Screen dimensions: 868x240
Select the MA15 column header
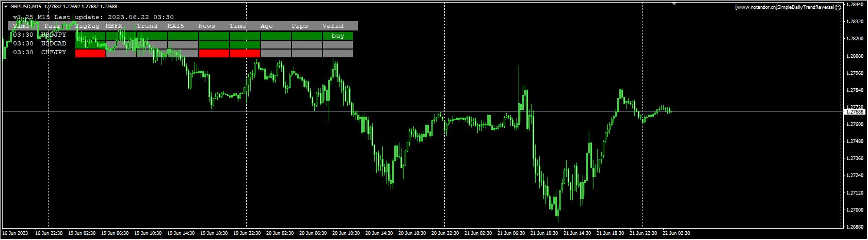point(176,26)
